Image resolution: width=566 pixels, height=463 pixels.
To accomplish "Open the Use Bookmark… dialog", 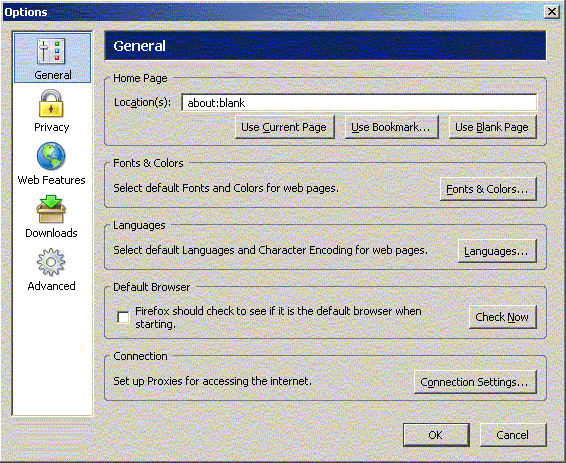I will click(x=392, y=127).
